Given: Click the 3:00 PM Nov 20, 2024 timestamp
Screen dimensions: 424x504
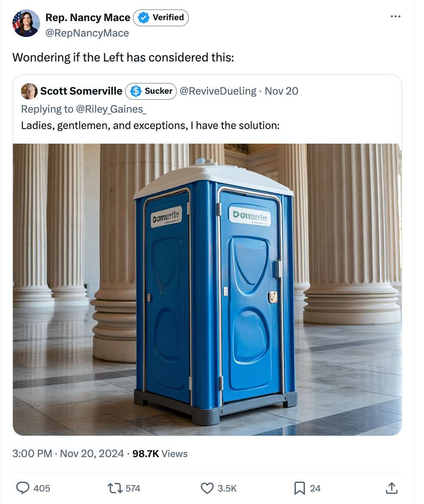Looking at the screenshot, I should click(x=68, y=454).
